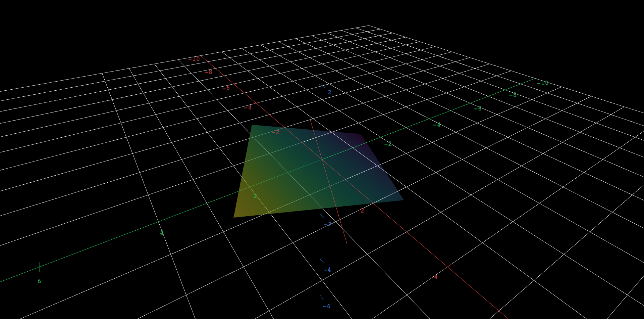The height and width of the screenshot is (319, 644).
Task: Click the red -10 axis label
Action: (x=194, y=59)
